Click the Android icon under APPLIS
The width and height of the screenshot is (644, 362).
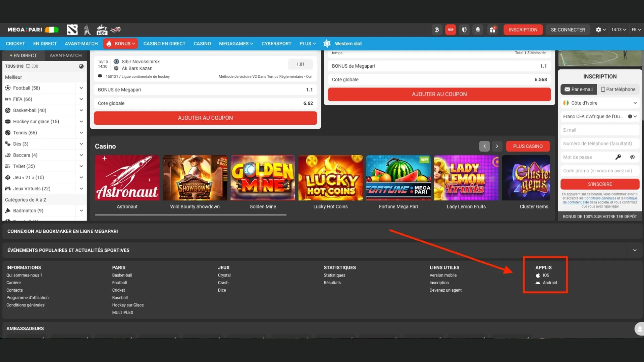[538, 283]
